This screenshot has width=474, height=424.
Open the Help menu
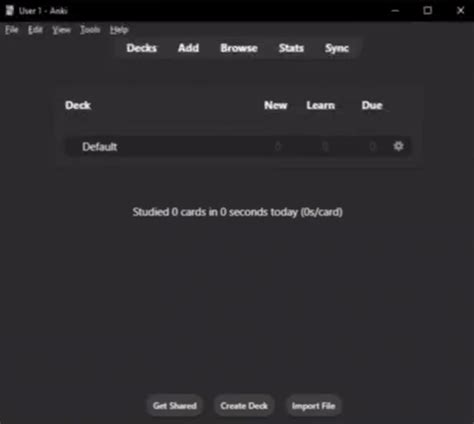tap(119, 30)
